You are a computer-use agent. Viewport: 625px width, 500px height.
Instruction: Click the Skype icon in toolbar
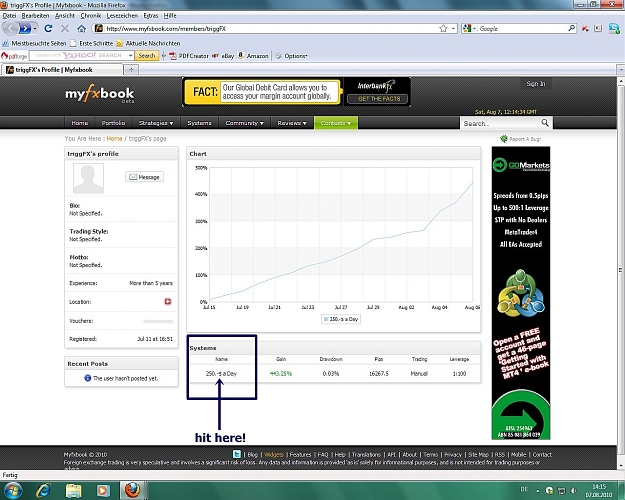tap(613, 28)
